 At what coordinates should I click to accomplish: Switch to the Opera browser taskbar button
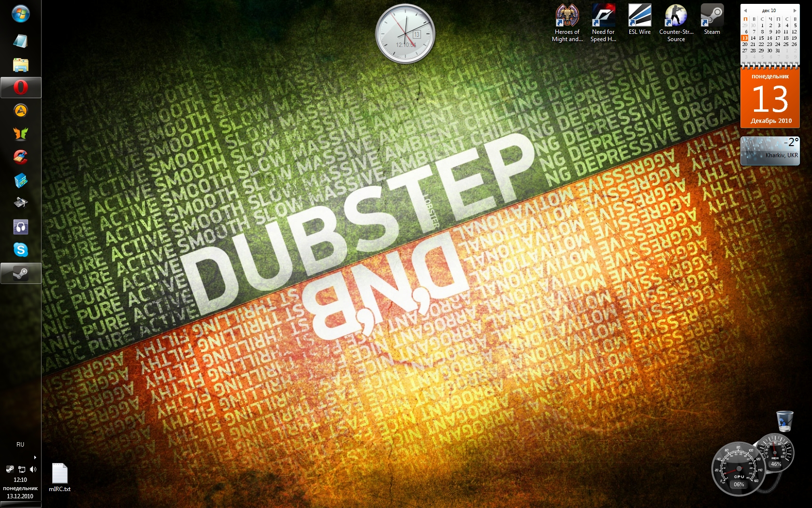[x=20, y=88]
